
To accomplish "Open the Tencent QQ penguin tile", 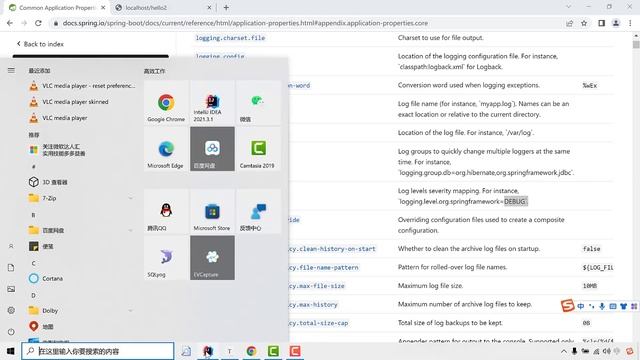I will click(166, 211).
